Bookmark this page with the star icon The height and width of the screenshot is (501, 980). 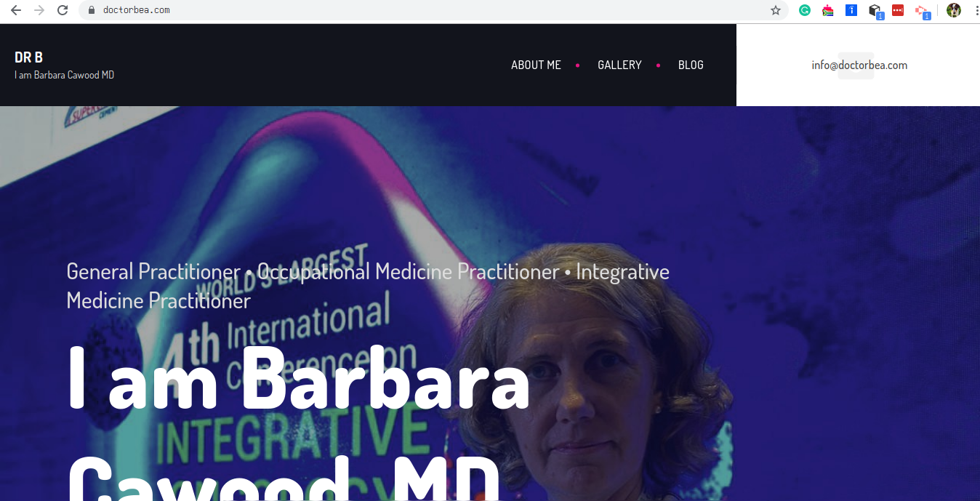coord(776,10)
